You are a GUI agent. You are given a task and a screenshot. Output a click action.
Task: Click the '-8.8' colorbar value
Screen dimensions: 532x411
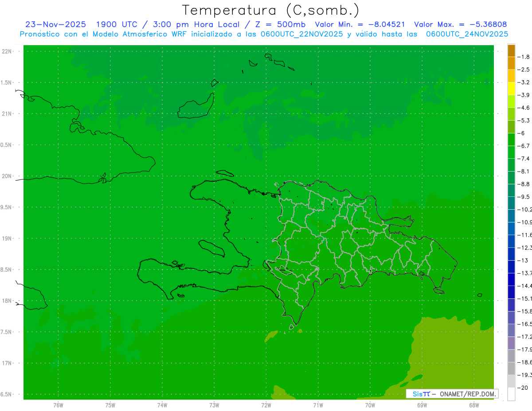(524, 184)
